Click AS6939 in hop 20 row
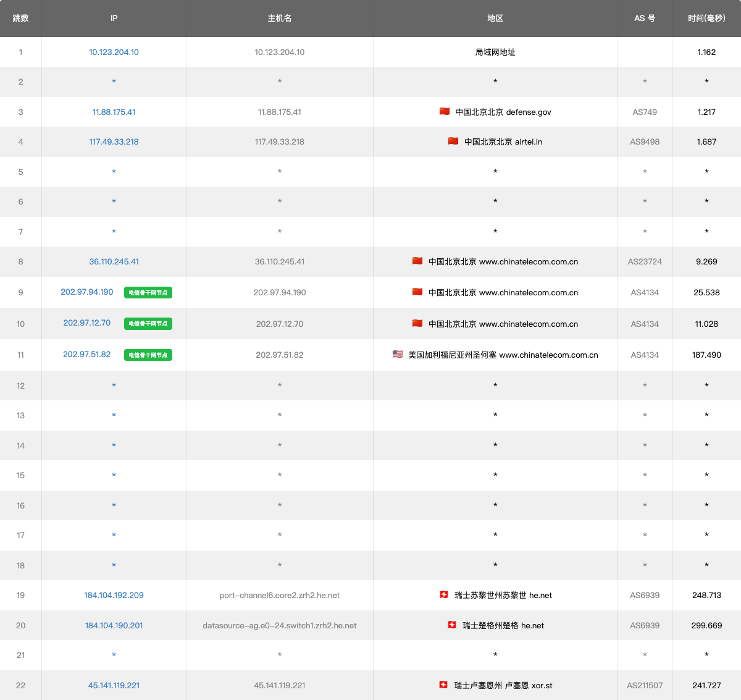 645,626
